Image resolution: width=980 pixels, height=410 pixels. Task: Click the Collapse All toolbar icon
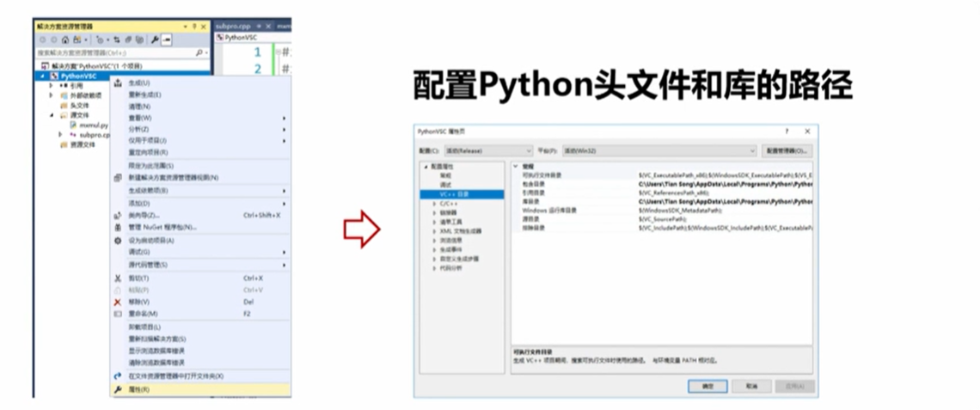[128, 40]
